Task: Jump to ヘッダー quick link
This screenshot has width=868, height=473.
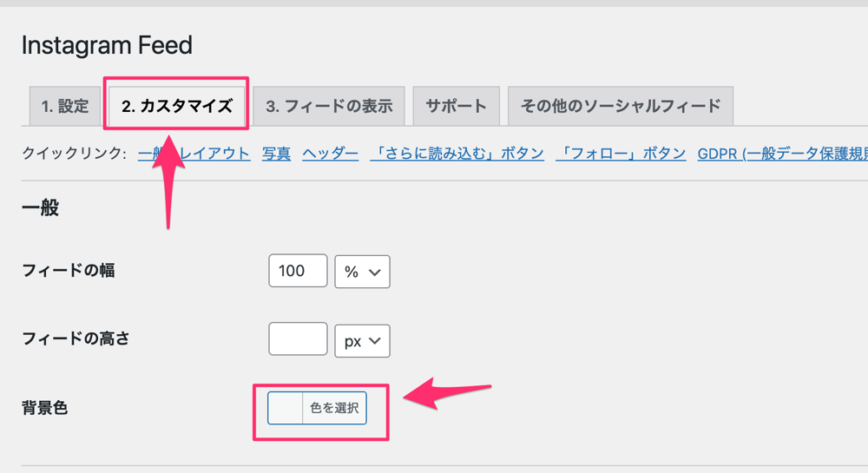Action: [x=330, y=154]
